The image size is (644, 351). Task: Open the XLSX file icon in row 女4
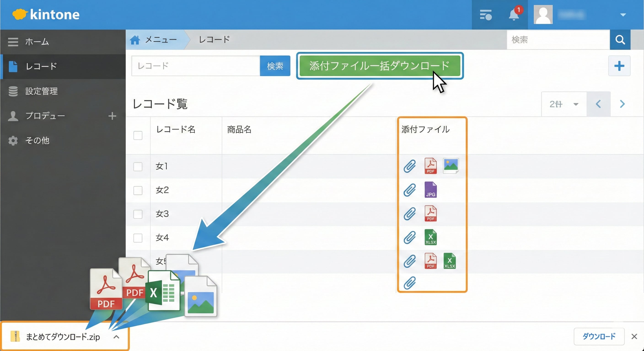pos(430,237)
